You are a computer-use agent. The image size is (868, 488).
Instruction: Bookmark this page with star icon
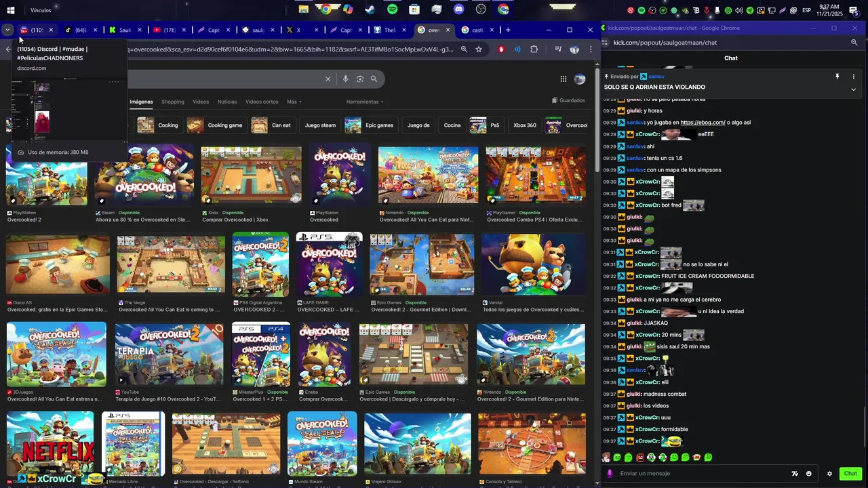coord(479,49)
